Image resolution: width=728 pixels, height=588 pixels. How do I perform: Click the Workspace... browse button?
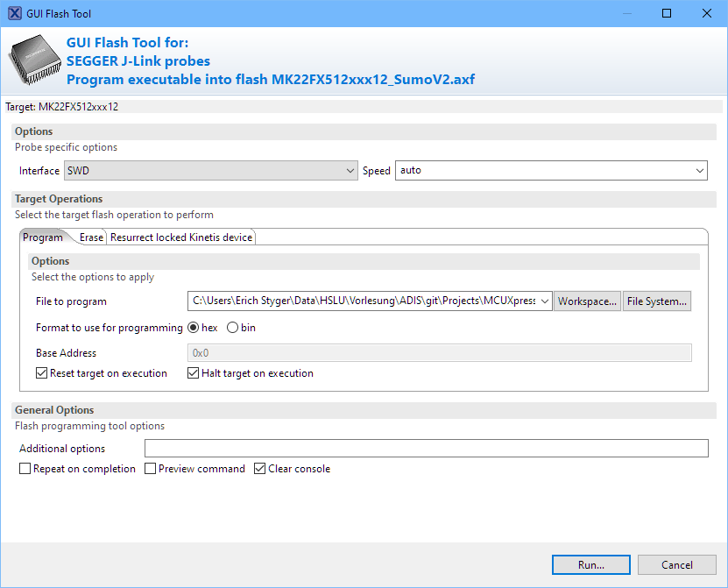click(588, 301)
